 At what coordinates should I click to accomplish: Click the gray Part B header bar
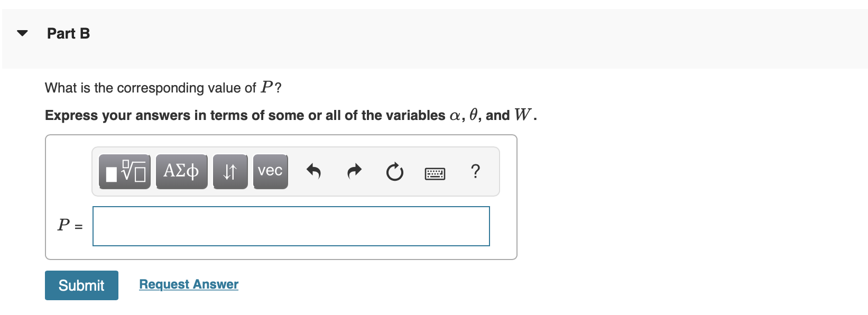(435, 39)
